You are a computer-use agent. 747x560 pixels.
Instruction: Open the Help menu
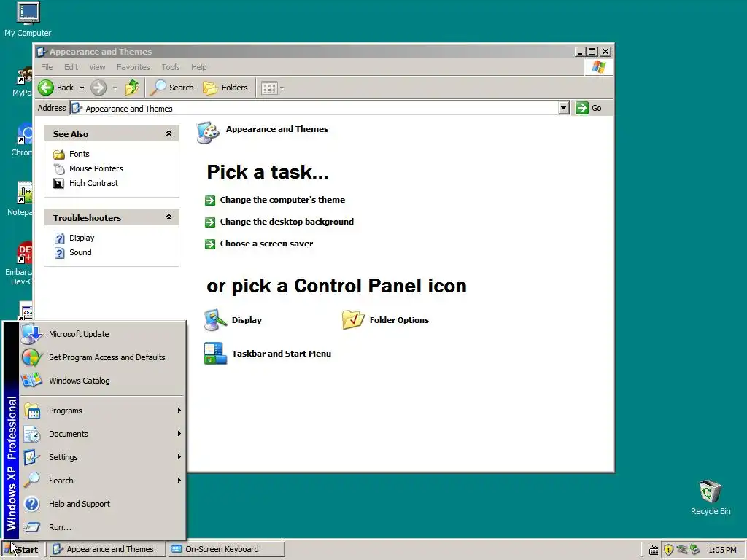[x=199, y=67]
